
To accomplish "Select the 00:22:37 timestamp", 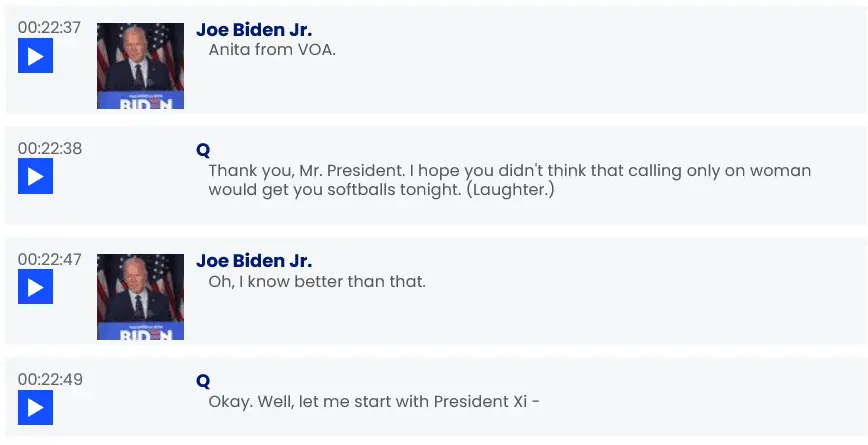I will 50,28.
